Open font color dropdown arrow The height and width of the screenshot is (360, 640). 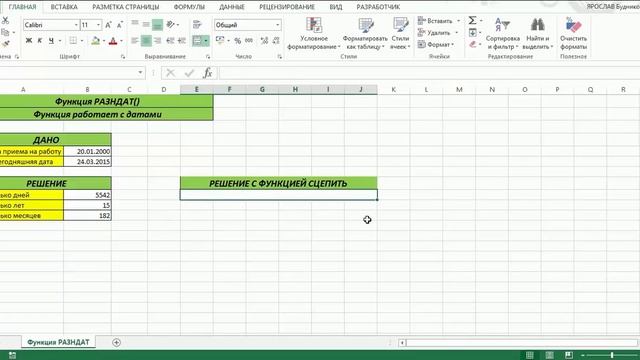coord(121,41)
